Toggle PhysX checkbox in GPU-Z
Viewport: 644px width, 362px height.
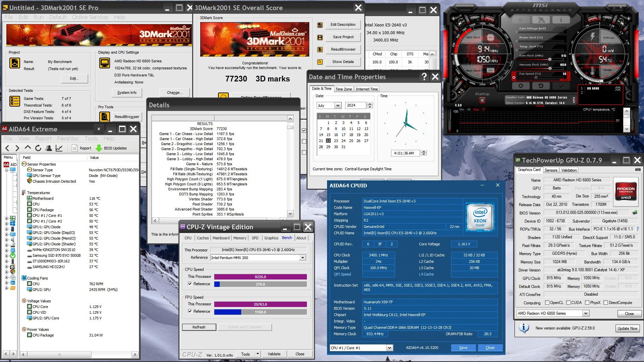(x=587, y=303)
